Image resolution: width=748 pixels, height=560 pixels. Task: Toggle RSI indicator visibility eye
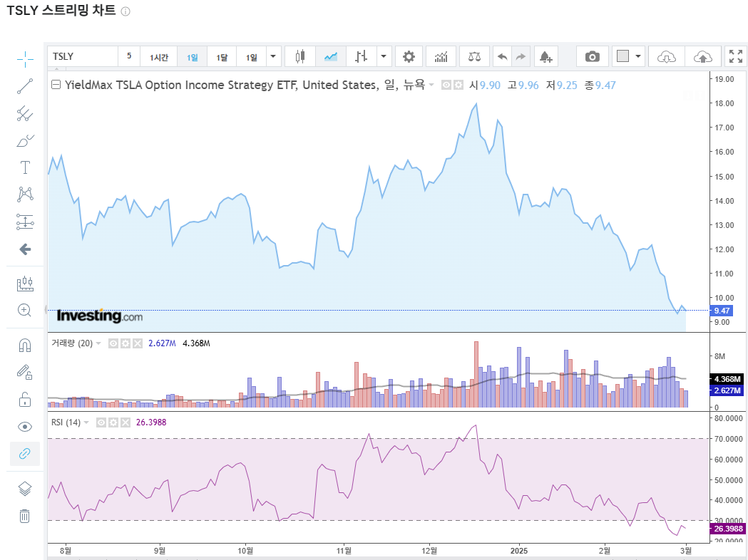pyautogui.click(x=101, y=422)
